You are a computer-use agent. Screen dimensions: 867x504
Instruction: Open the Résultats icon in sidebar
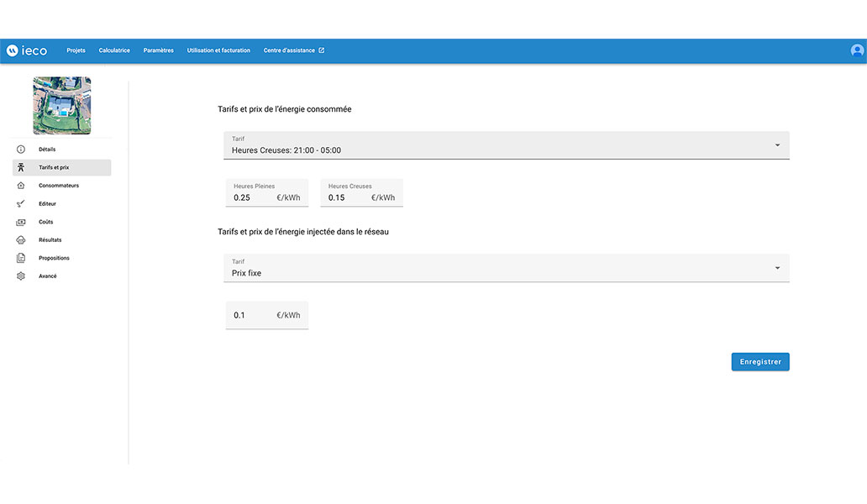pyautogui.click(x=21, y=240)
